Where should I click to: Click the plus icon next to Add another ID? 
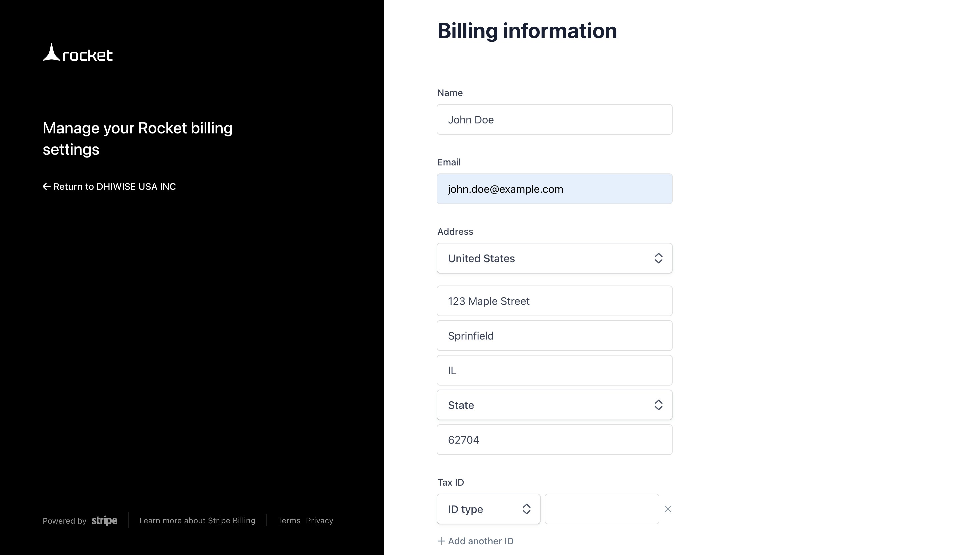(441, 541)
